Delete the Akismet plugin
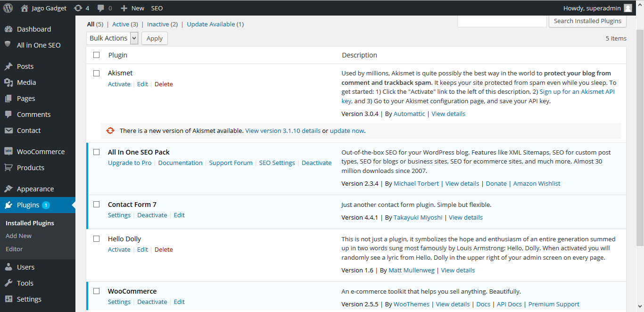Viewport: 644px width, 312px height. tap(164, 84)
